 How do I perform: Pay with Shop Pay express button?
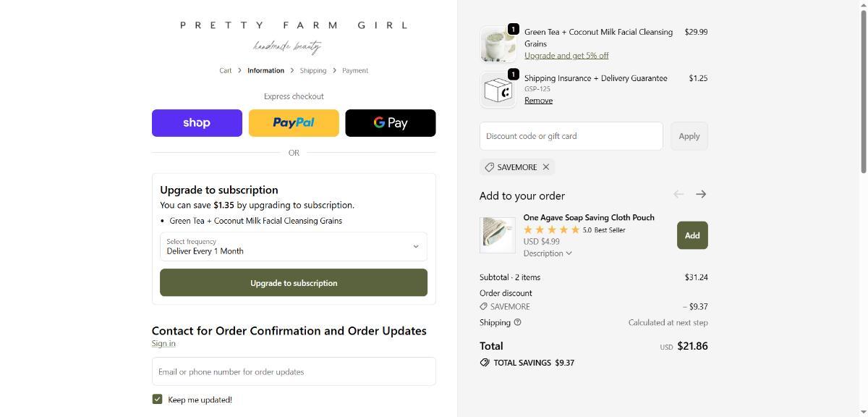click(197, 123)
